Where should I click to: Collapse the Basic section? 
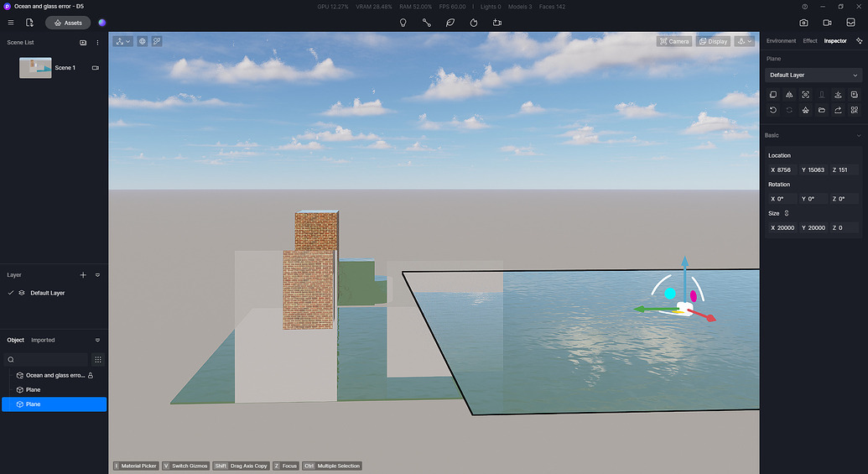[859, 136]
